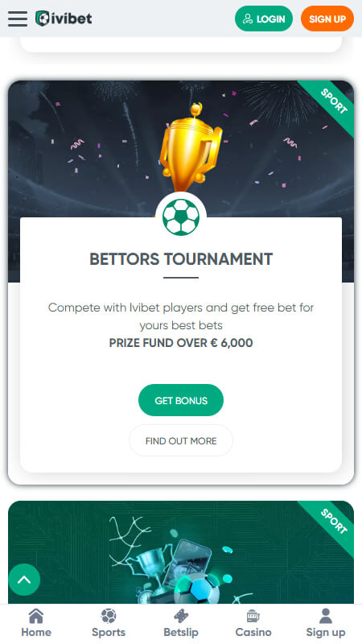Click the orange Sign Up button
The width and height of the screenshot is (362, 644).
pyautogui.click(x=327, y=19)
